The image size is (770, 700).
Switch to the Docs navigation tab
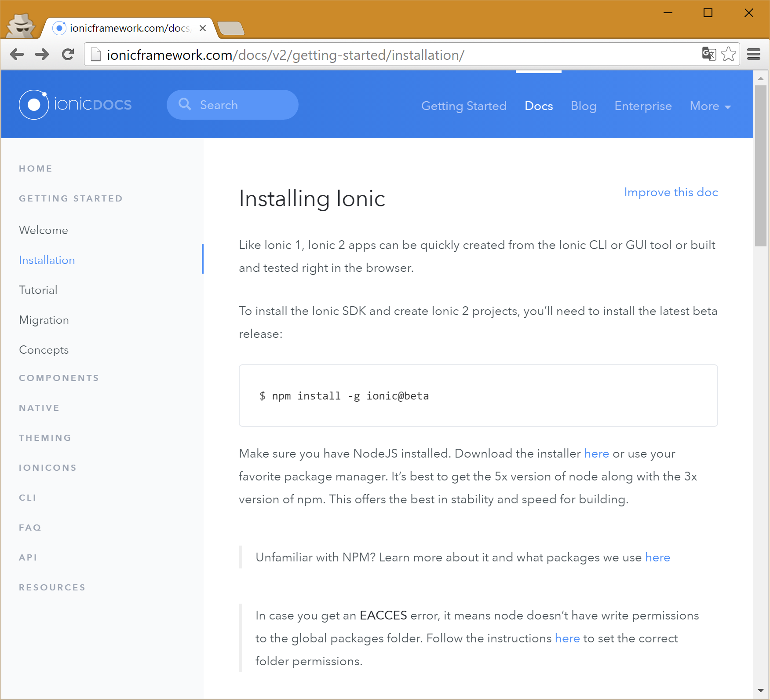click(x=539, y=106)
